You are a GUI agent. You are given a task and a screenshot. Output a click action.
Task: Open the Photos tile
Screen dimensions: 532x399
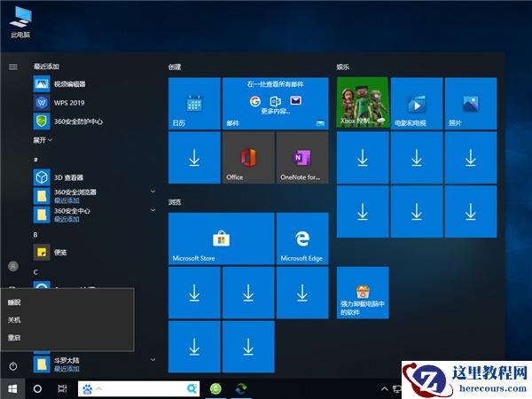[x=471, y=104]
